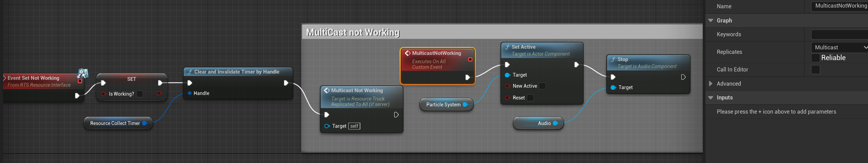Collapse the Inputs section

coord(711,98)
